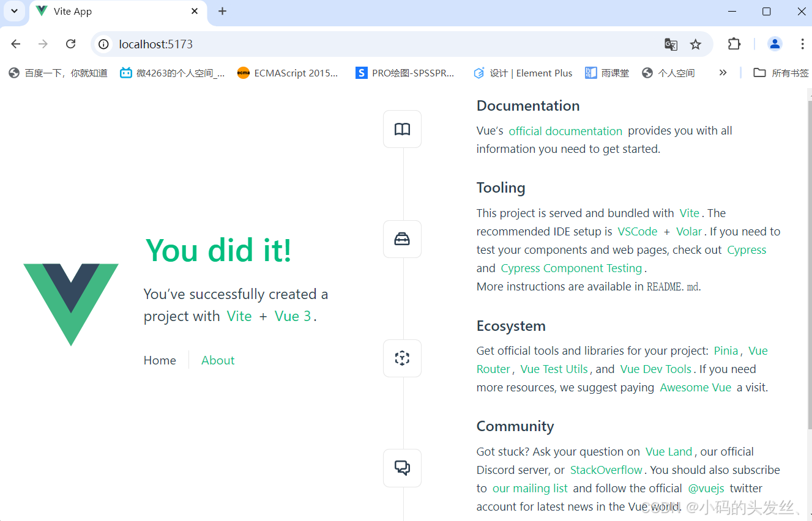Open a new tab with the plus button

222,12
